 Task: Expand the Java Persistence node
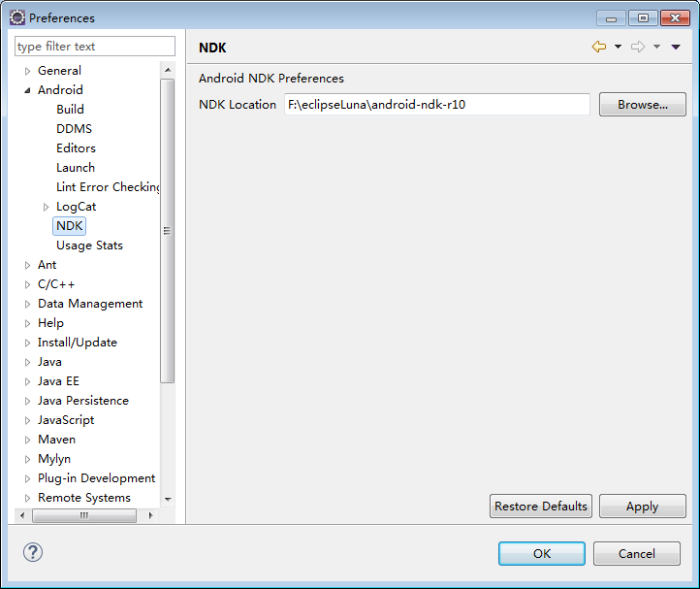point(28,402)
